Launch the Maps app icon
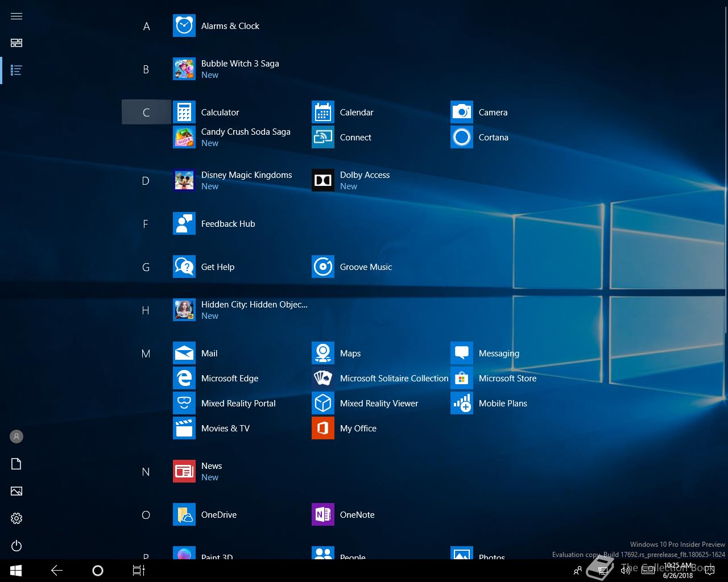 tap(323, 354)
